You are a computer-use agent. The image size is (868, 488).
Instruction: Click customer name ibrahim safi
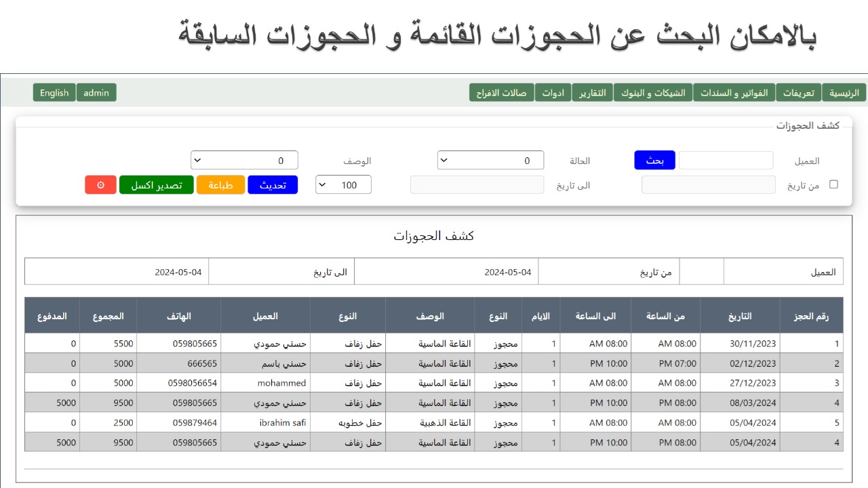(283, 422)
